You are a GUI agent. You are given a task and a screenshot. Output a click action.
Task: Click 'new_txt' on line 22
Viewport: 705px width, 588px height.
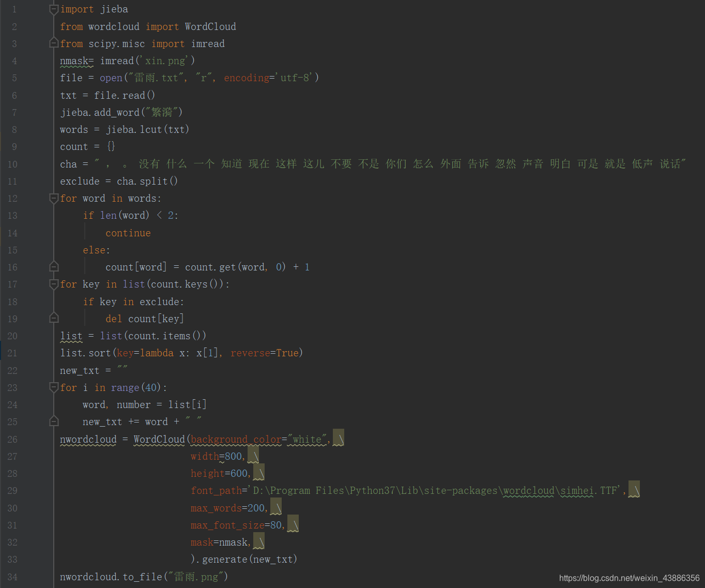tap(80, 371)
